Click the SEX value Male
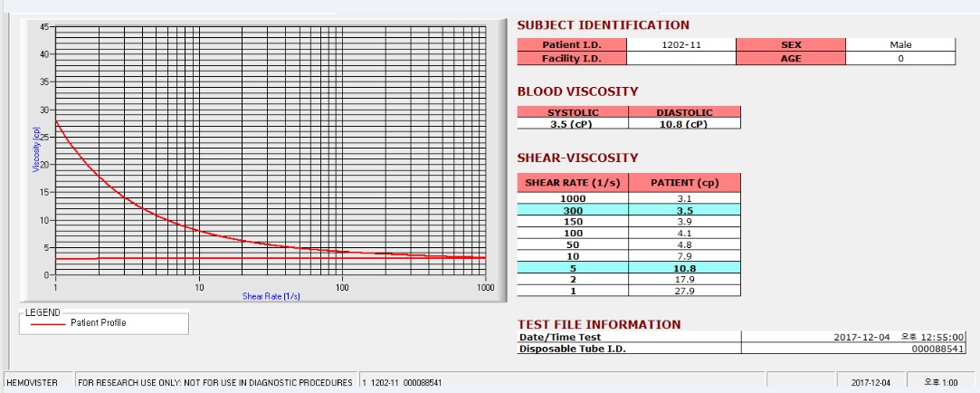Viewport: 980px width, 393px height. tap(900, 45)
